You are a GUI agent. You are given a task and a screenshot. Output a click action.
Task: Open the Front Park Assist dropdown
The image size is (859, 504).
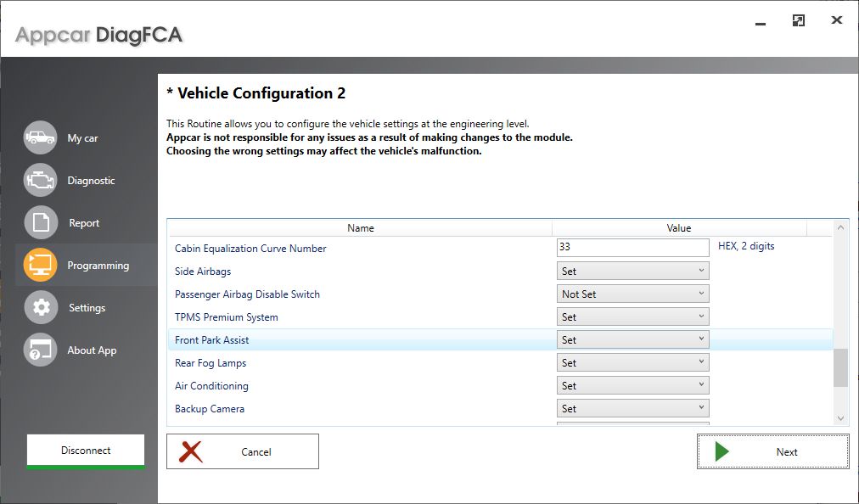pyautogui.click(x=632, y=339)
